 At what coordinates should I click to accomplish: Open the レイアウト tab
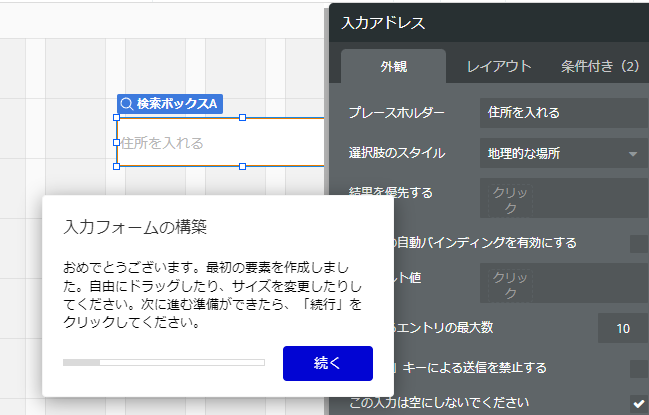pyautogui.click(x=499, y=66)
